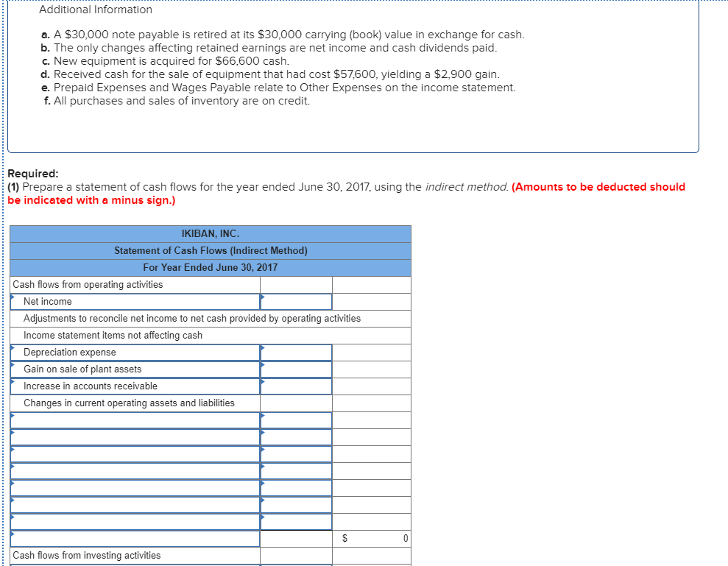Click item e about Prepaid Expenses and Wages Payable

(278, 88)
